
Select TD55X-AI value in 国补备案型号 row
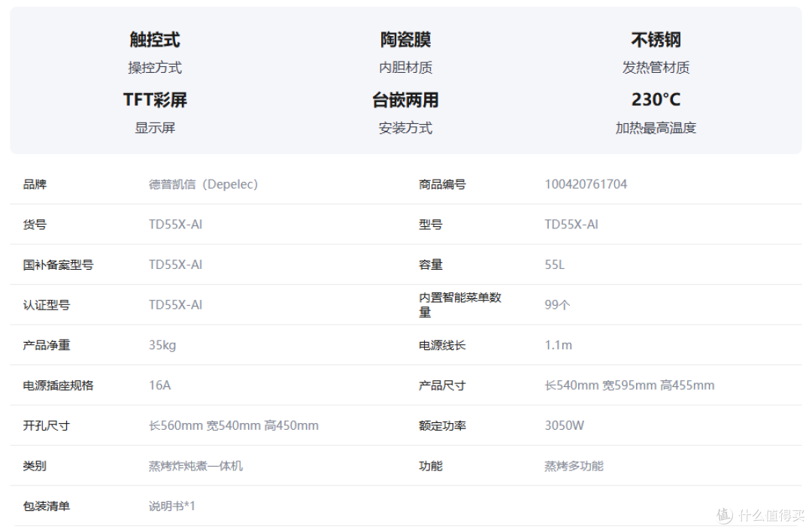coord(175,265)
